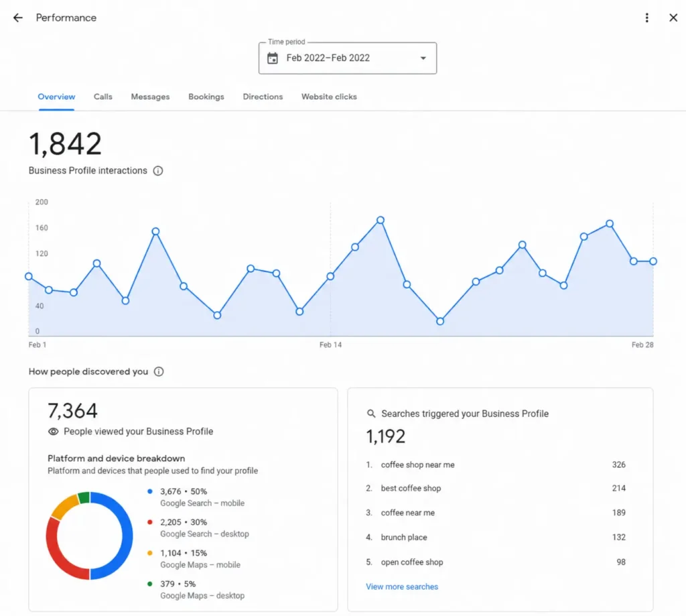Screen dimensions: 686x616
Task: Select the Directions tab
Action: 263,97
